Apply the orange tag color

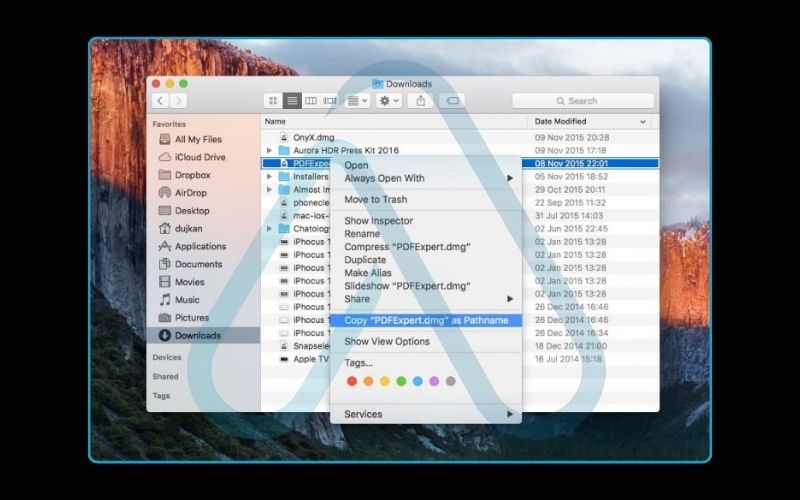pos(368,381)
